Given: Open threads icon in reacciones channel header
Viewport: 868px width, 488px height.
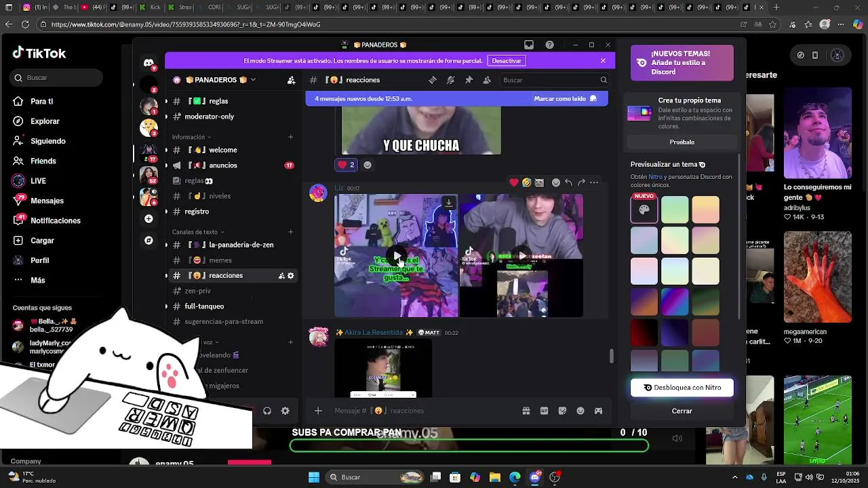Looking at the screenshot, I should (x=432, y=80).
